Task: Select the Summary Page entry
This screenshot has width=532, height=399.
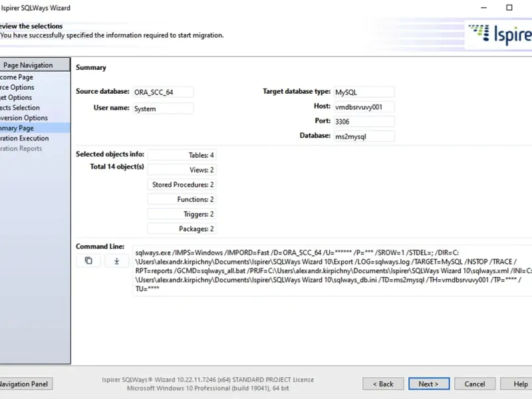Action: pyautogui.click(x=35, y=128)
